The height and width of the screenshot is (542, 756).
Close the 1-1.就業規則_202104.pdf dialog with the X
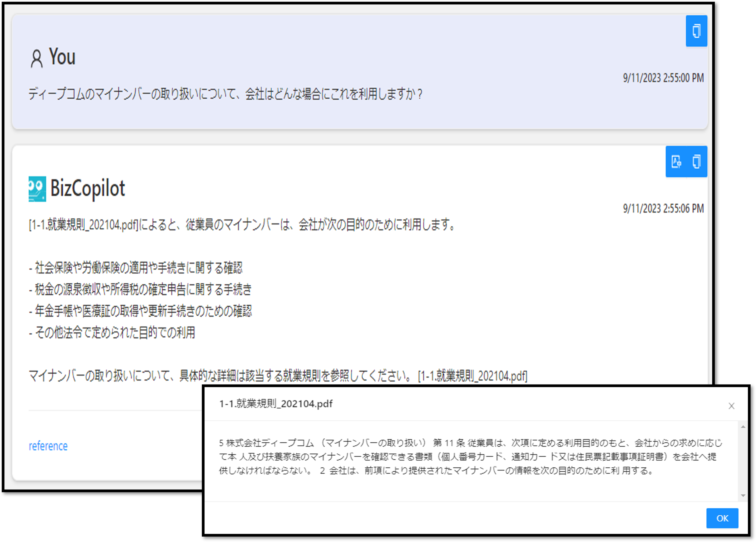(731, 406)
